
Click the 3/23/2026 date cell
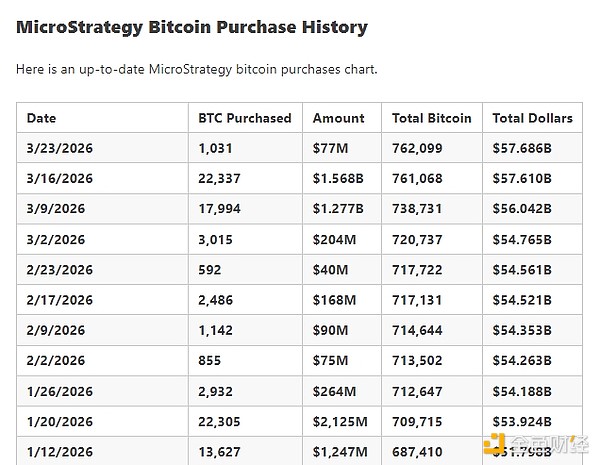(60, 148)
